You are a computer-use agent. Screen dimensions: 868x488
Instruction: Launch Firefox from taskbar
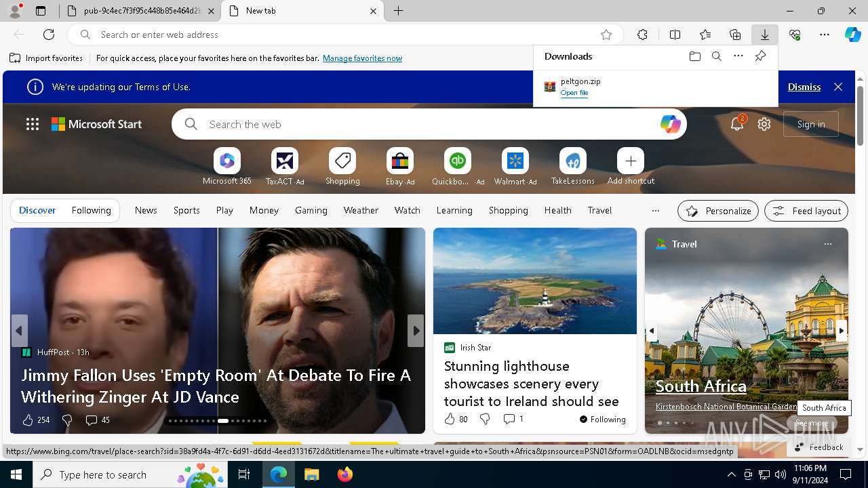(345, 474)
